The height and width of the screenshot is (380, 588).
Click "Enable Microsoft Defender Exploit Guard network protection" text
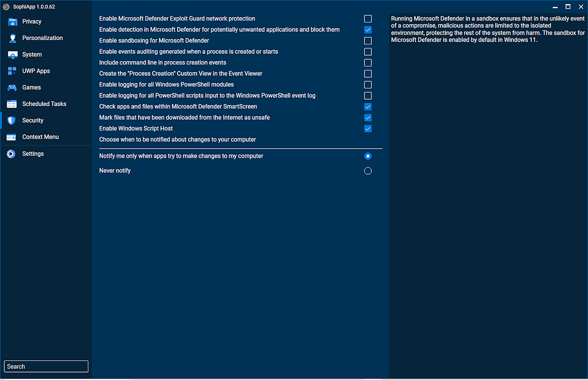(x=177, y=19)
